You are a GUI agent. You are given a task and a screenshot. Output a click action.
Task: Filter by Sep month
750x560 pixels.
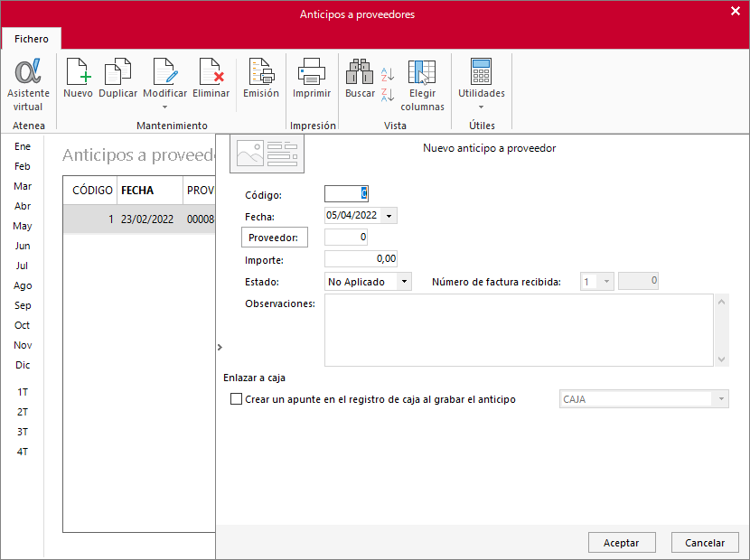click(x=23, y=305)
